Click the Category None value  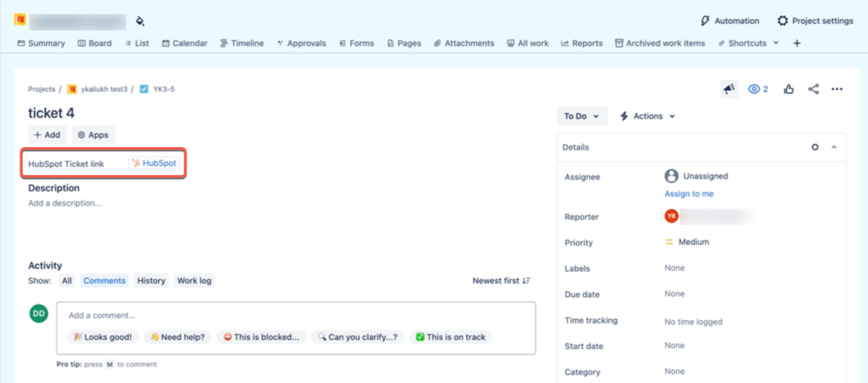[675, 371]
